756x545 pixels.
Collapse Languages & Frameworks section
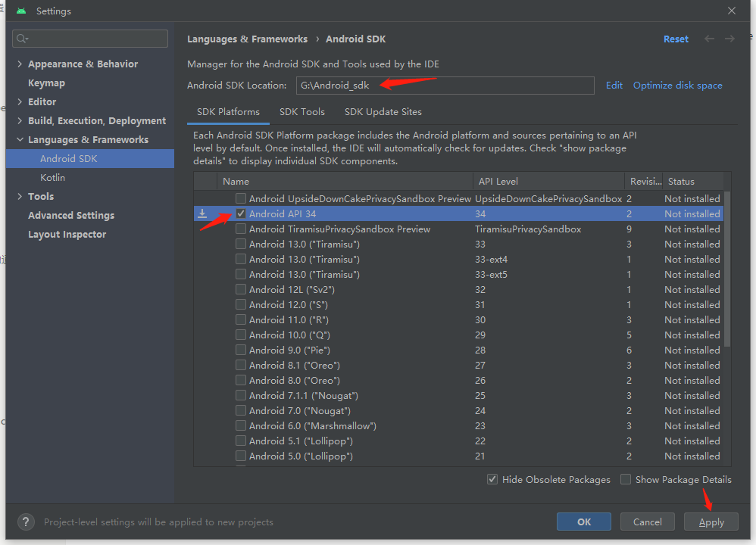tap(20, 139)
